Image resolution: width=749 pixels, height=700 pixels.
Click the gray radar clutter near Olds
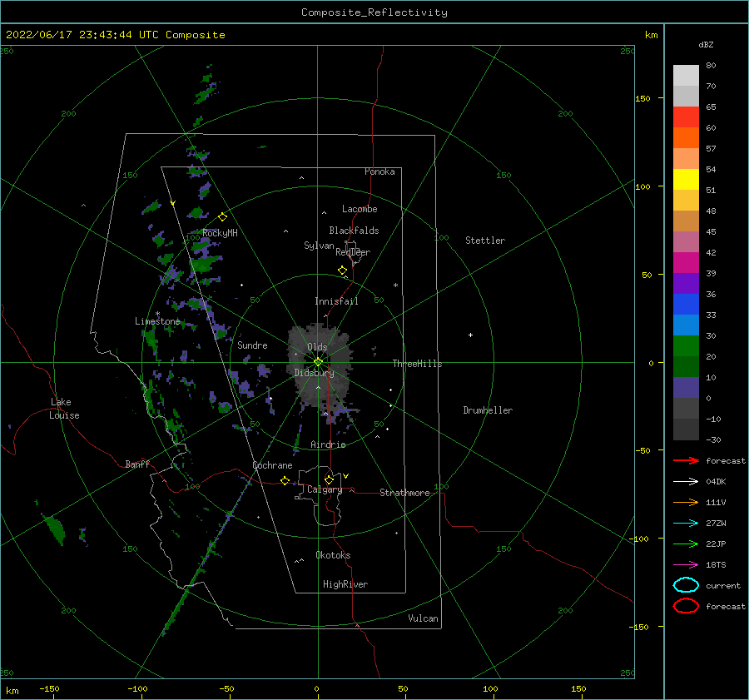coord(319,366)
